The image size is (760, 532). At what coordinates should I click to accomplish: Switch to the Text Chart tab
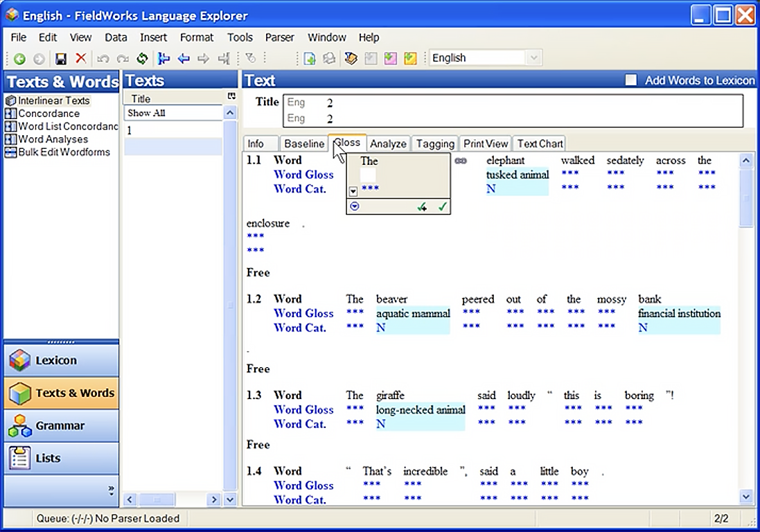[540, 143]
